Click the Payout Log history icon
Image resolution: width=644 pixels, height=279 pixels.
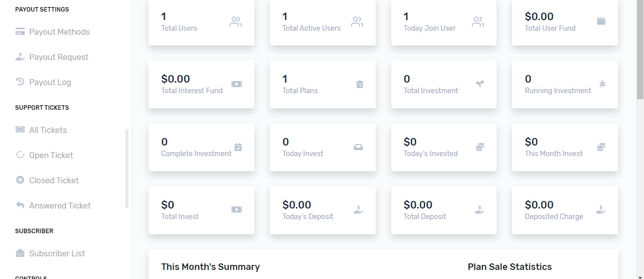coord(20,82)
